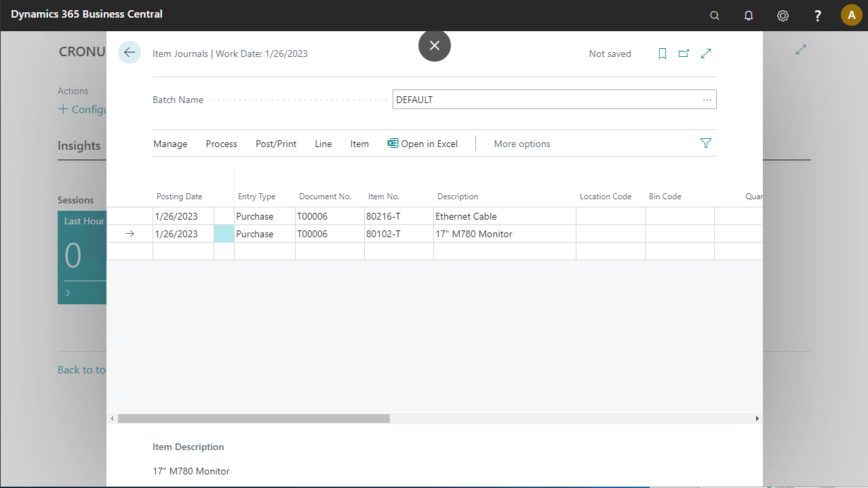Viewport: 868px width, 488px height.
Task: Expand the Item Journals page to full width
Action: coord(706,54)
